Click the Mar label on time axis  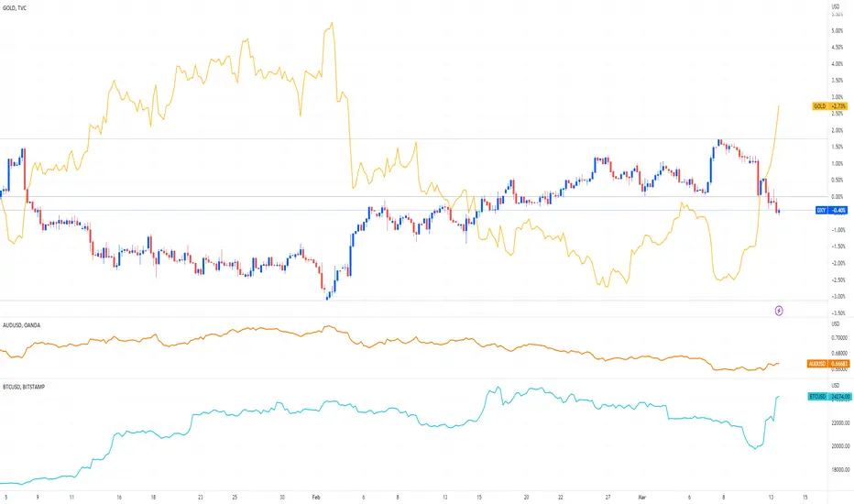click(x=641, y=498)
